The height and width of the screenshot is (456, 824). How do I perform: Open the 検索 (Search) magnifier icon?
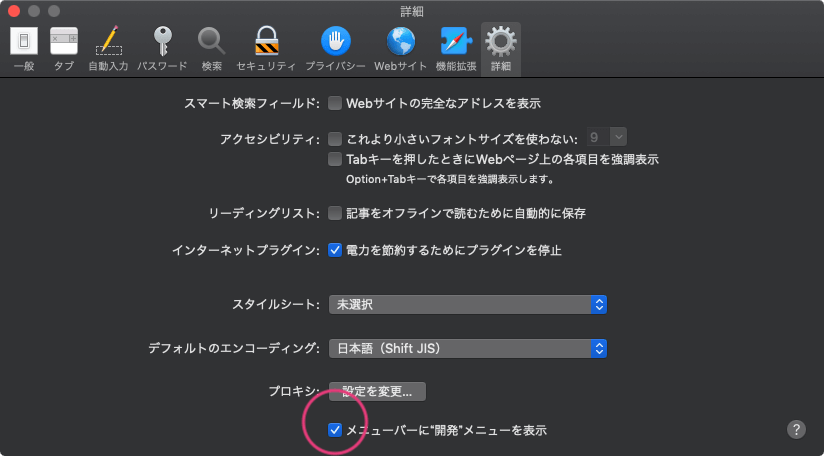coord(211,47)
